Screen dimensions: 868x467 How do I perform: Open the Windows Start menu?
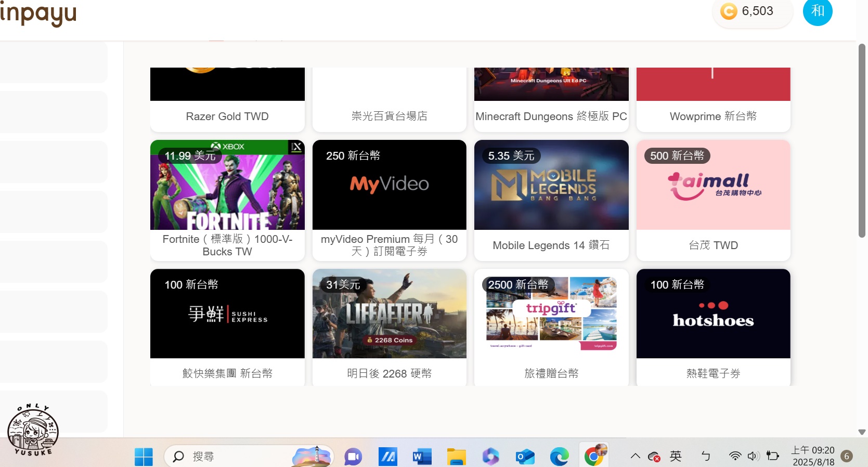coord(144,457)
